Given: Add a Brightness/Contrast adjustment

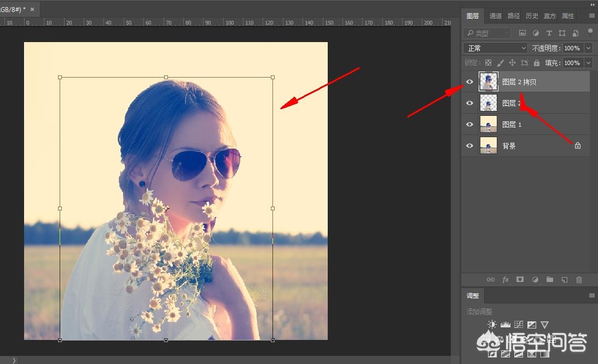Looking at the screenshot, I should 492,325.
